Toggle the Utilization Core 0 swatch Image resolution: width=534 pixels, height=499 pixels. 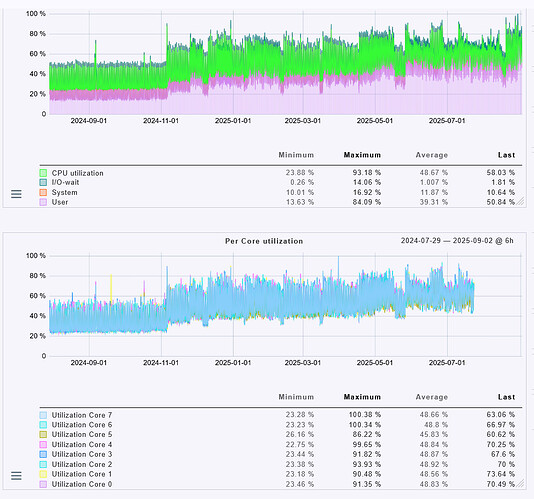[x=43, y=484]
